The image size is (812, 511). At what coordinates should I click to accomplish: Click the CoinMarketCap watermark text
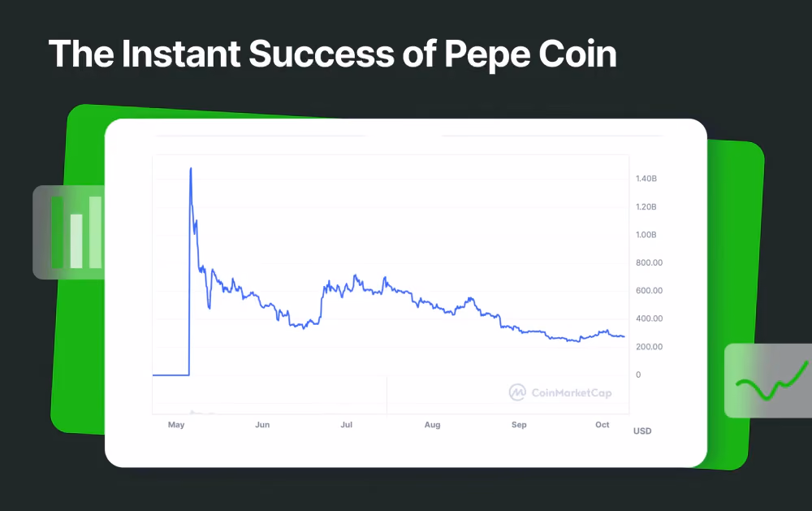pyautogui.click(x=571, y=393)
